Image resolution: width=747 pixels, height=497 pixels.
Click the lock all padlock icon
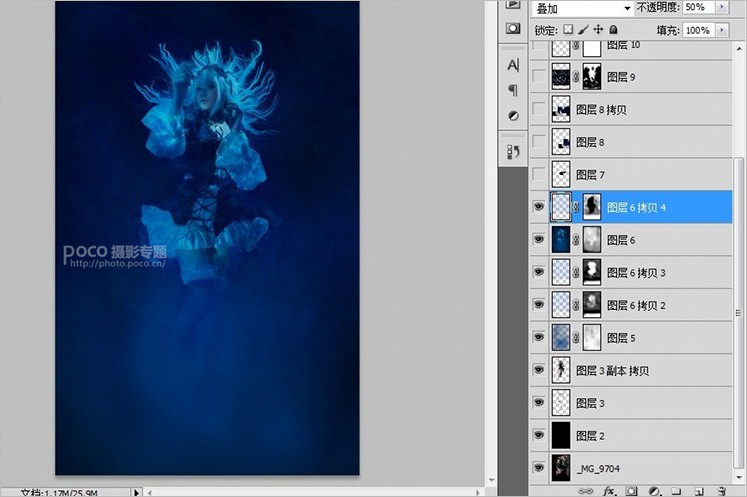point(613,31)
